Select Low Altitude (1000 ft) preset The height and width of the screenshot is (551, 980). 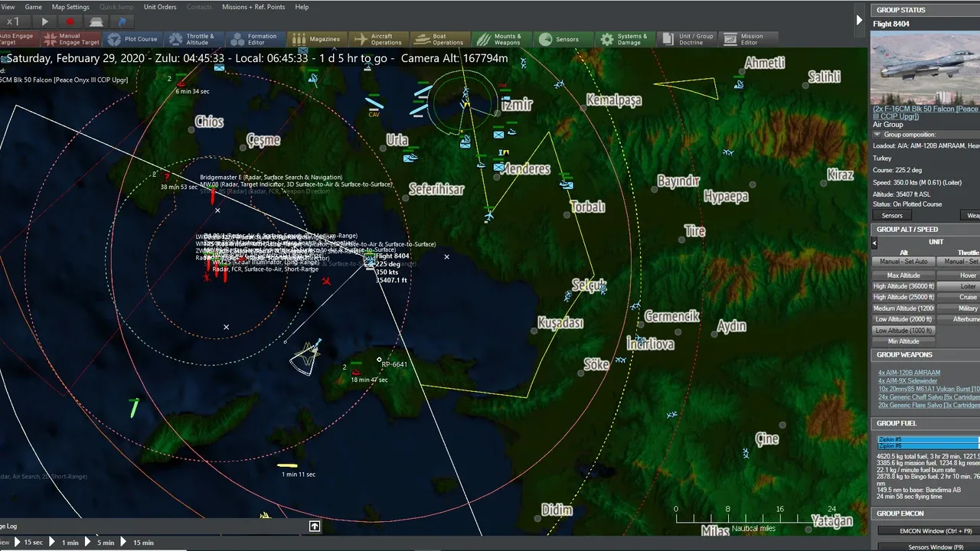[x=903, y=331]
